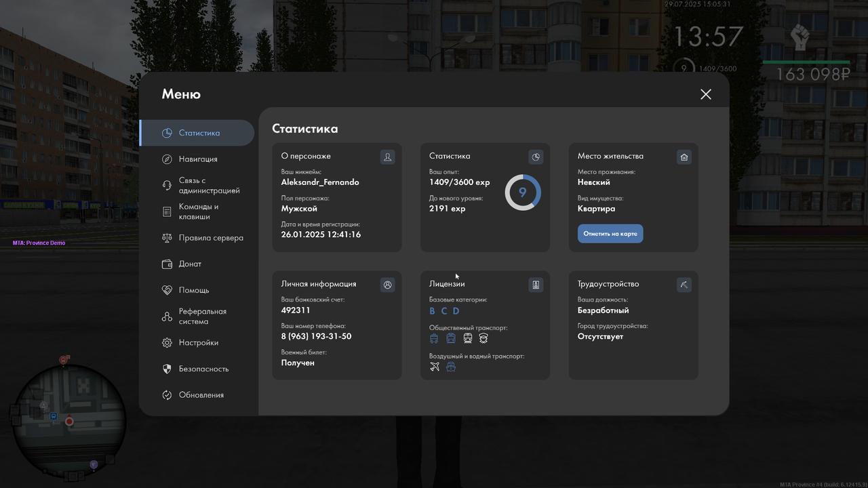Click the ship license icon
This screenshot has width=868, height=488.
pyautogui.click(x=451, y=367)
